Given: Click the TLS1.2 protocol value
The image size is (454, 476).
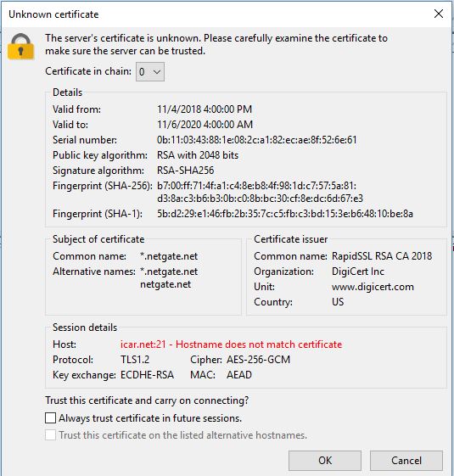Looking at the screenshot, I should 135,360.
